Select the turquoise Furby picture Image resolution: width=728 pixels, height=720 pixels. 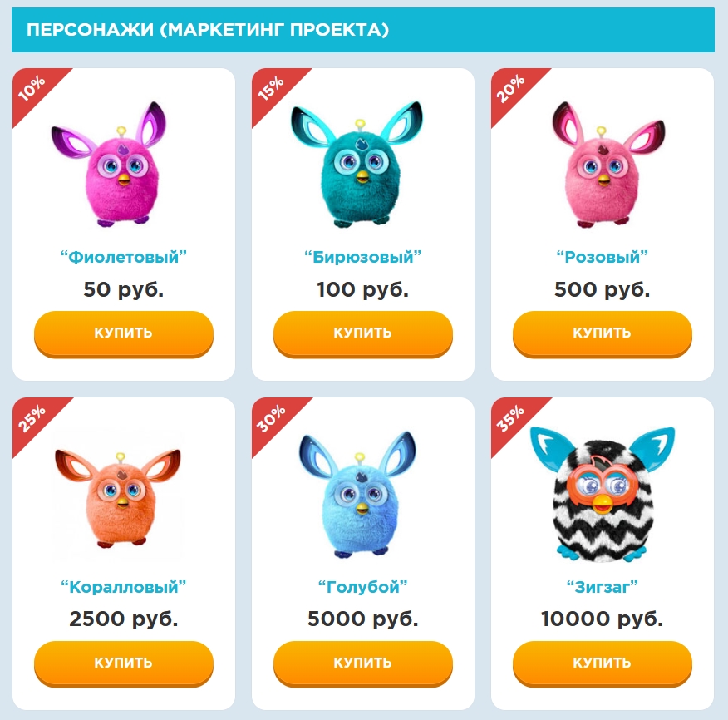pyautogui.click(x=357, y=164)
